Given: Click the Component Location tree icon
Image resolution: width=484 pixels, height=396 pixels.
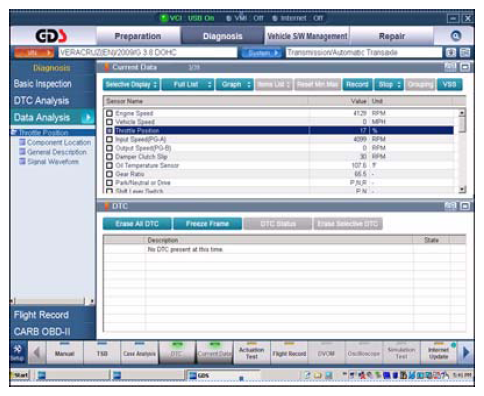Looking at the screenshot, I should (22, 142).
